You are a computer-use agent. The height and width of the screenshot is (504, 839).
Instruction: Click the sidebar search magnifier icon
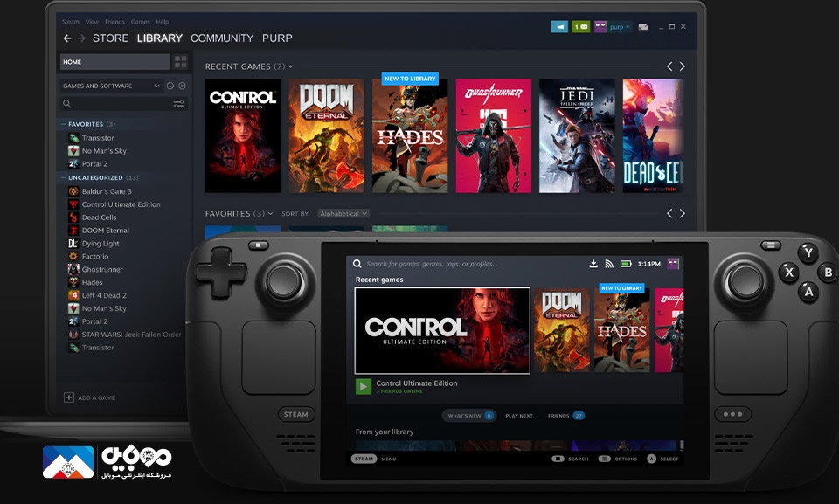(x=67, y=103)
